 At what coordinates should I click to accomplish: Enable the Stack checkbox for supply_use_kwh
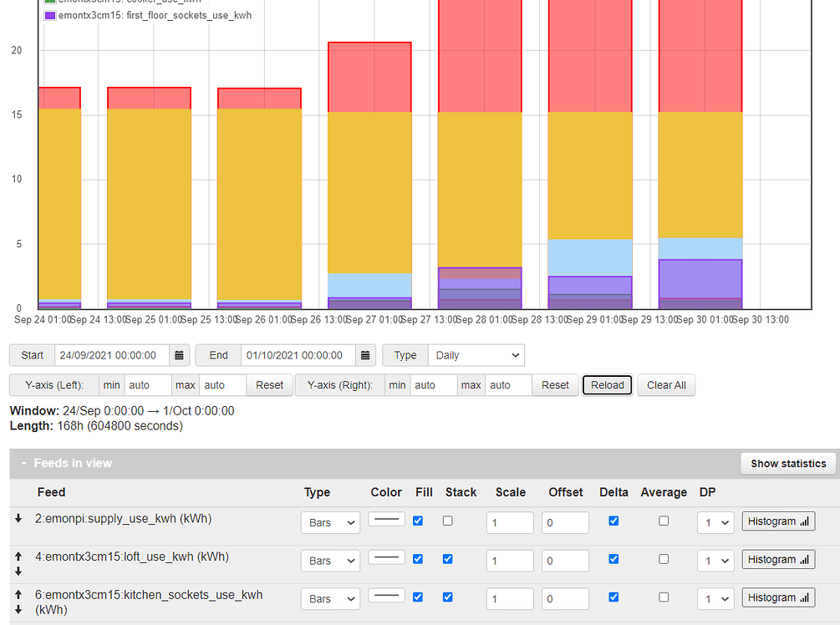point(447,520)
